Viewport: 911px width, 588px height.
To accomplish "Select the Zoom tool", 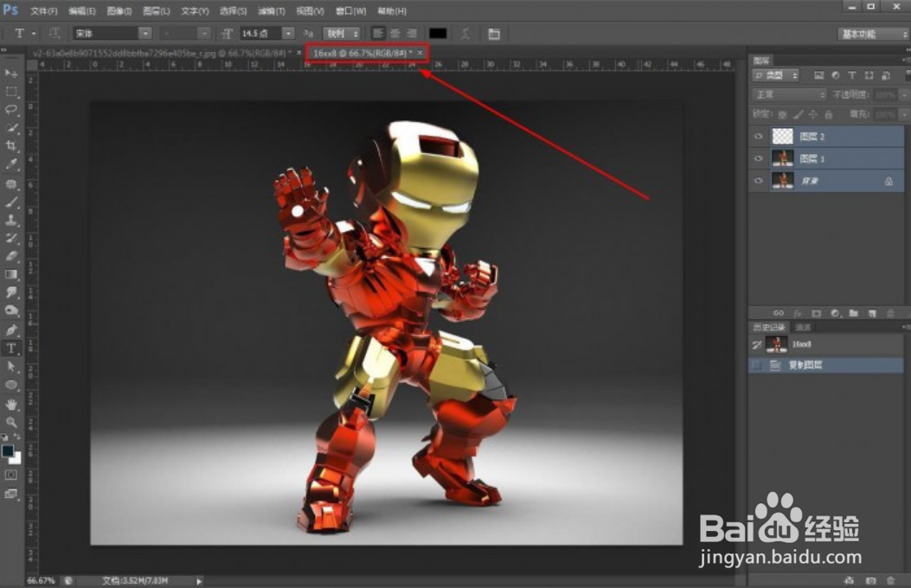I will click(11, 422).
